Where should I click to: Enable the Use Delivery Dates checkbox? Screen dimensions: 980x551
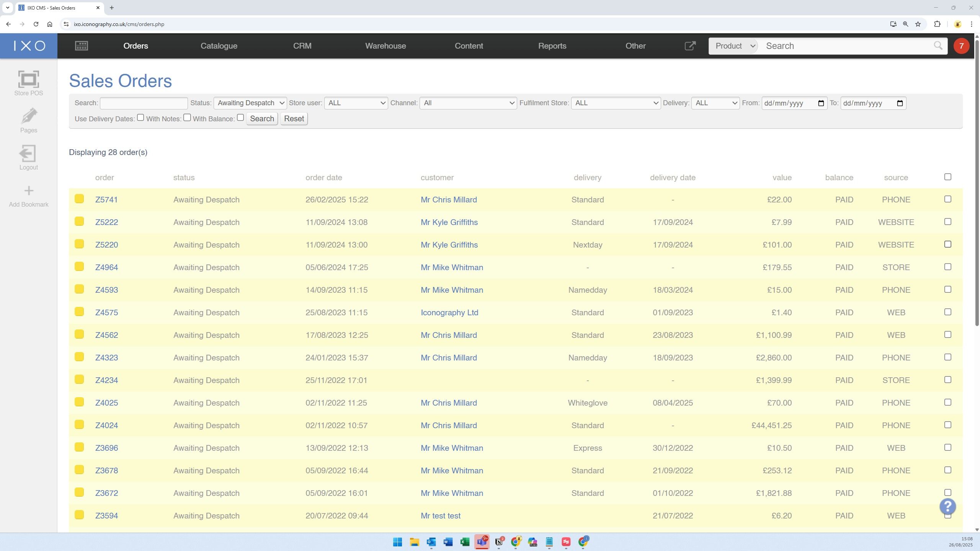140,118
